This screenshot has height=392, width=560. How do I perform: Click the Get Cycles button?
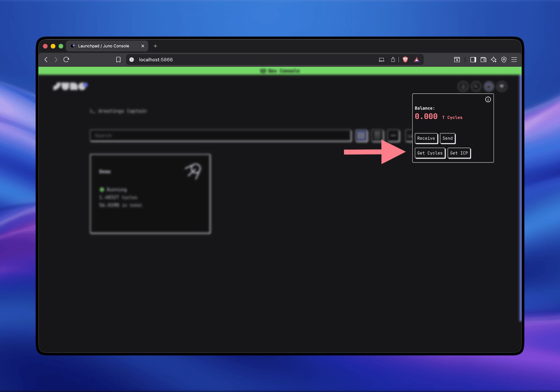(x=430, y=153)
